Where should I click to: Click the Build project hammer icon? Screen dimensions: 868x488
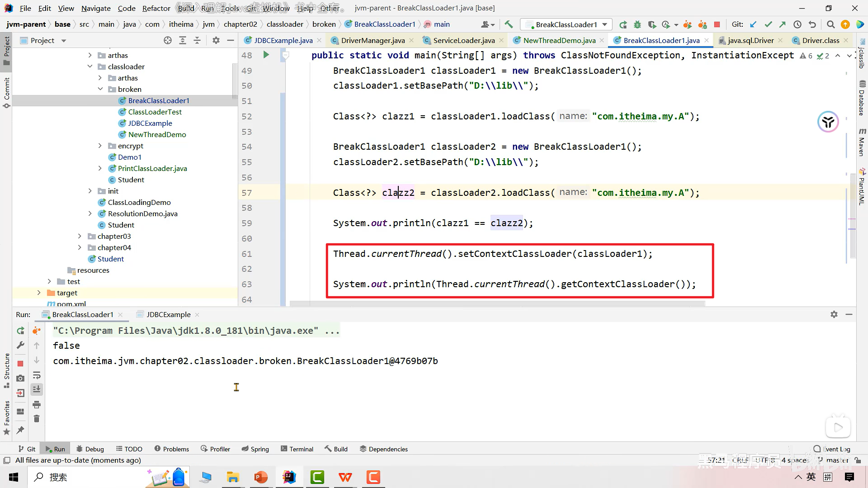coord(509,24)
